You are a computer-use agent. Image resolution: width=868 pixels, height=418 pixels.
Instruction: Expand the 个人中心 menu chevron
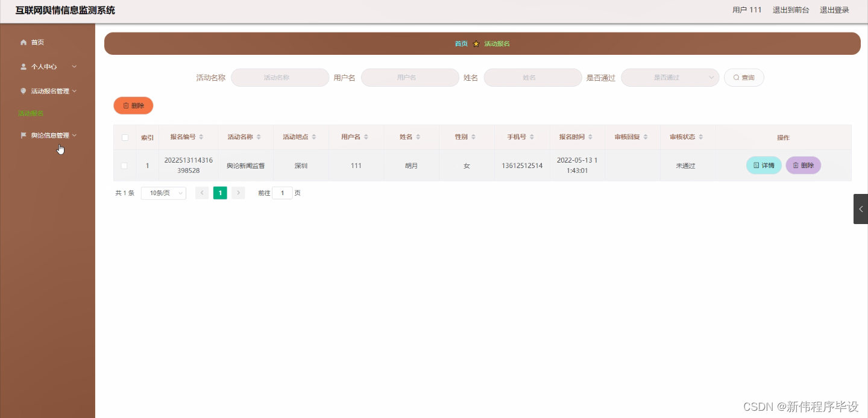(x=74, y=67)
